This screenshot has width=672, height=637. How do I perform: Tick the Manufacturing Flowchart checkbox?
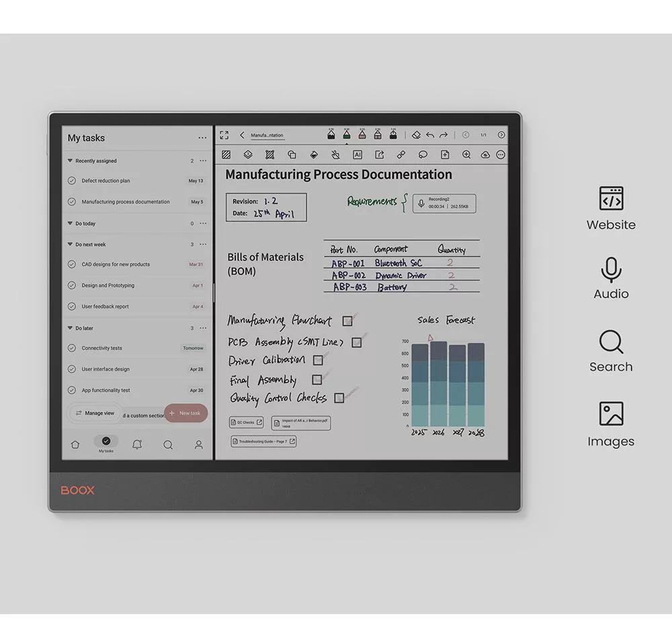(x=347, y=321)
